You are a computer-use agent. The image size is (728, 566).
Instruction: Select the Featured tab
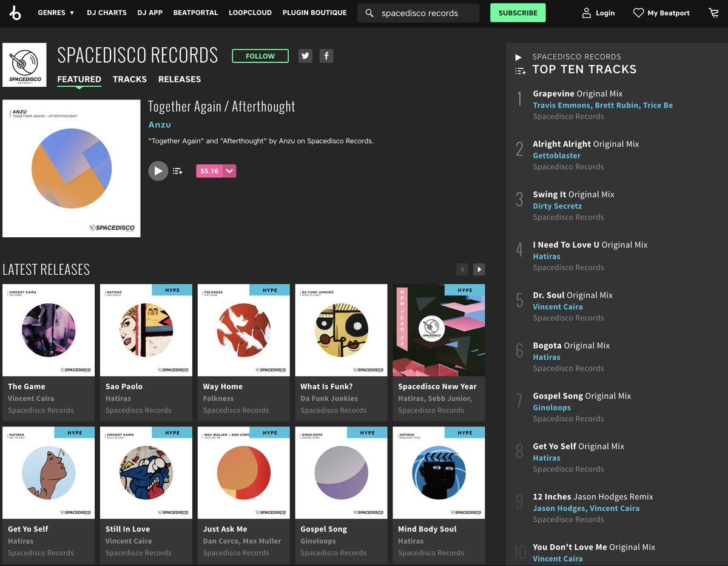point(79,79)
